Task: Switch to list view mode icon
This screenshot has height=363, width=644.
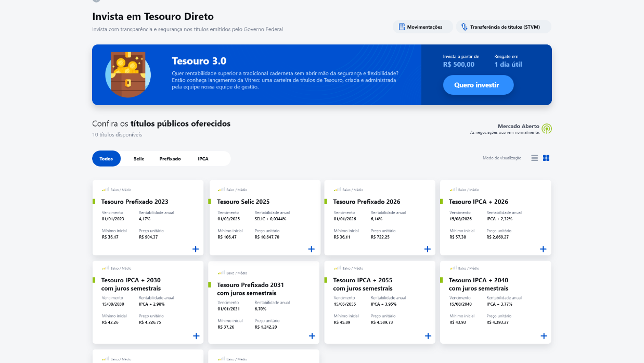Action: point(534,158)
